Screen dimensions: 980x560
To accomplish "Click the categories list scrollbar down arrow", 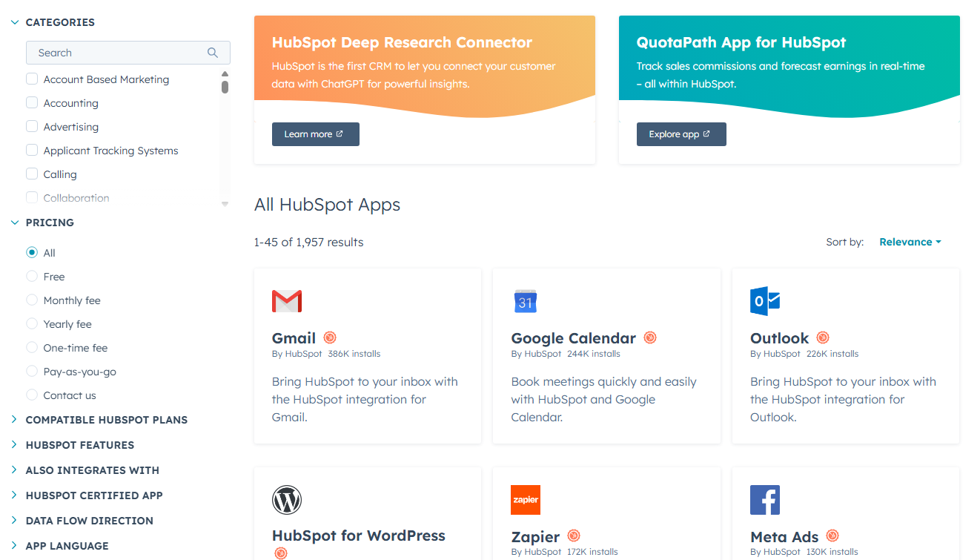I will pyautogui.click(x=225, y=203).
